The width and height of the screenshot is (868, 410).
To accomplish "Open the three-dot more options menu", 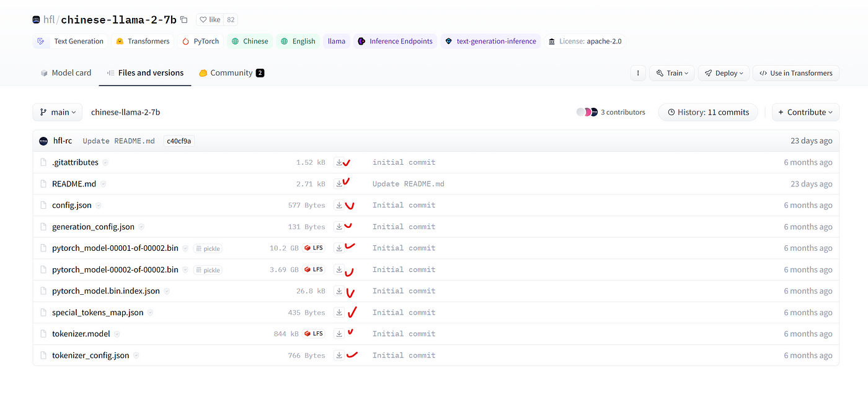I will (638, 73).
